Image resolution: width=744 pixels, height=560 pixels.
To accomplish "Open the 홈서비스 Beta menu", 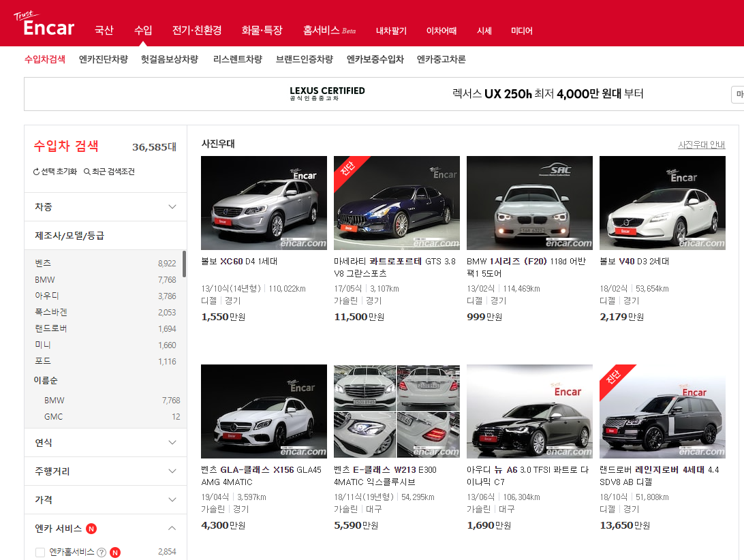I will (329, 31).
